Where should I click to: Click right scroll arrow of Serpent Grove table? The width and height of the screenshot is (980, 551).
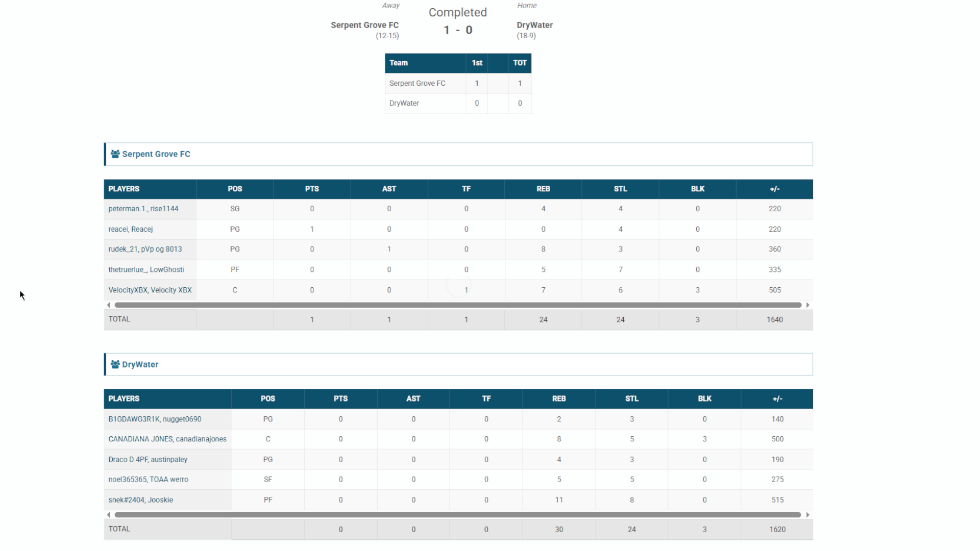point(807,305)
